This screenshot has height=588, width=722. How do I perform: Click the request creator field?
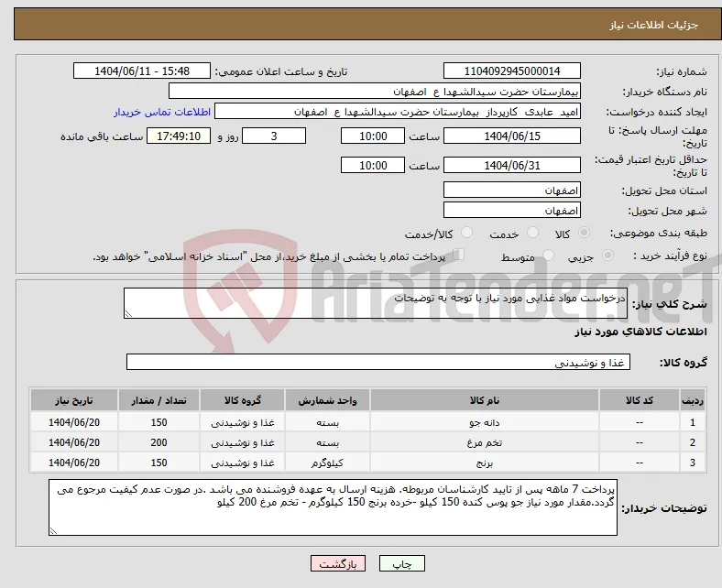point(398,112)
